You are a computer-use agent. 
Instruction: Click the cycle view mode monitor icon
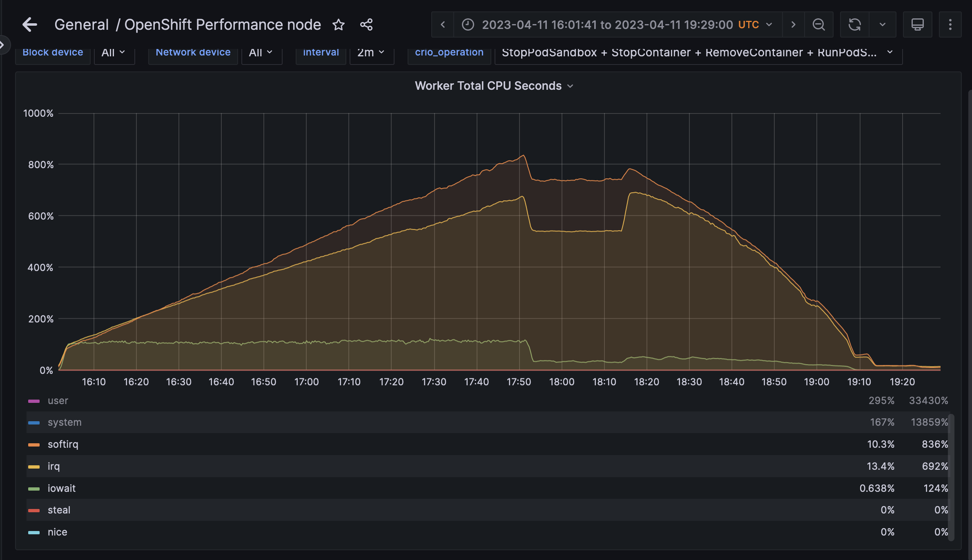pos(917,25)
